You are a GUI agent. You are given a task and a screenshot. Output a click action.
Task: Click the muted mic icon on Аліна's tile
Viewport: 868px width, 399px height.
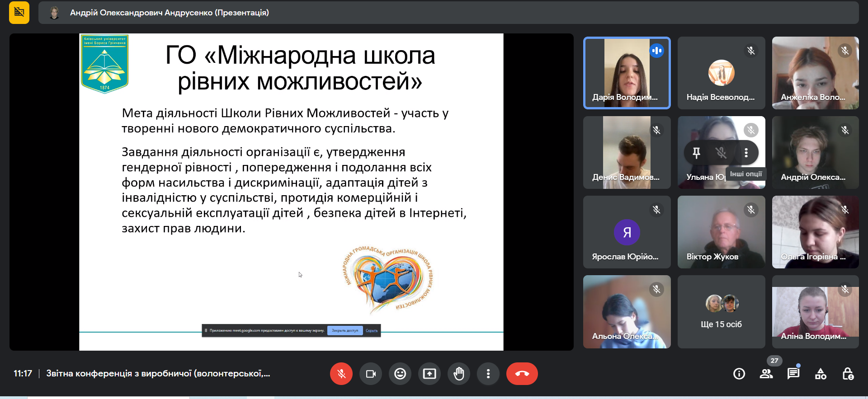click(x=845, y=289)
